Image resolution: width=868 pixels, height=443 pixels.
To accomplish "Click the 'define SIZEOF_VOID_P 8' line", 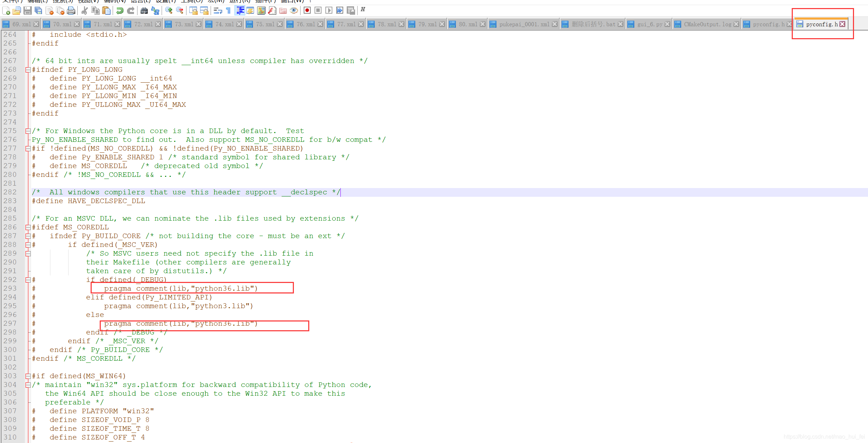I will pyautogui.click(x=99, y=420).
